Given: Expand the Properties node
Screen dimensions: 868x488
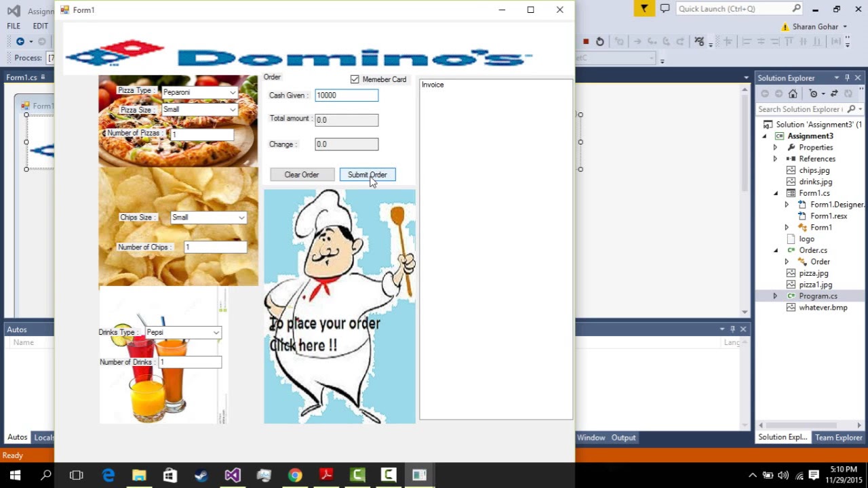Looking at the screenshot, I should [775, 148].
